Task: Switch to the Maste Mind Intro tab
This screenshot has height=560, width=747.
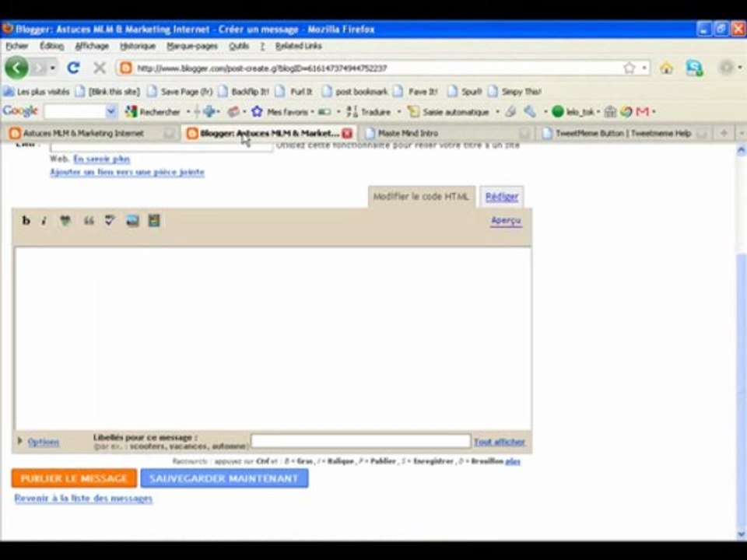Action: point(408,133)
